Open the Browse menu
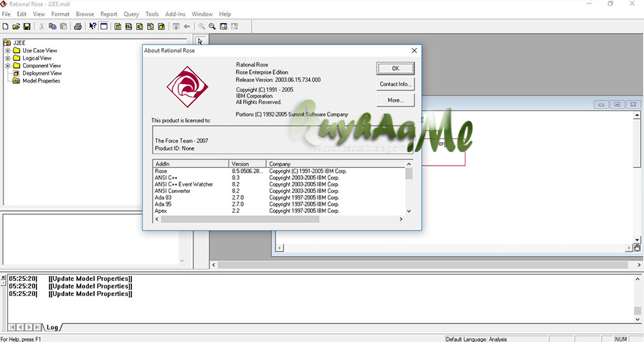 point(85,14)
